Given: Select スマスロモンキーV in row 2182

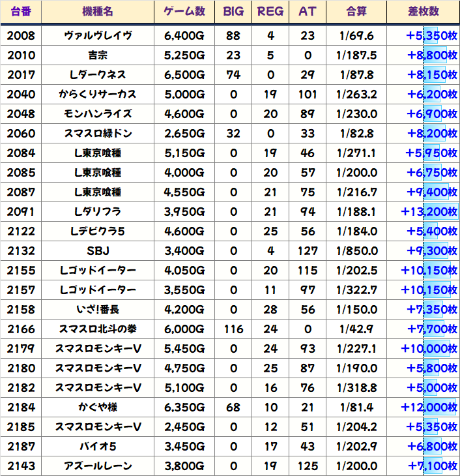Looking at the screenshot, I should point(98,388).
